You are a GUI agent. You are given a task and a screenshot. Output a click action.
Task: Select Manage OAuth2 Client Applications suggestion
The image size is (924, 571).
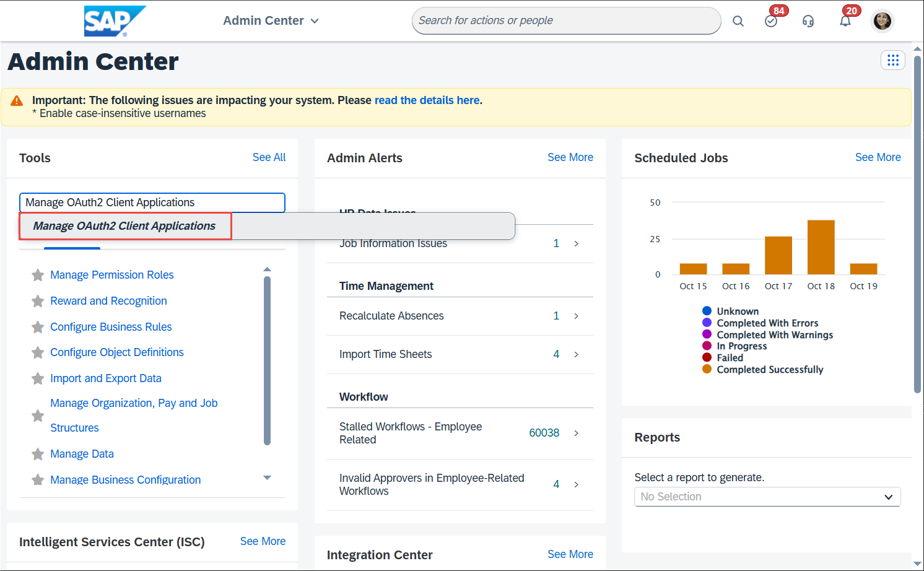click(x=124, y=226)
